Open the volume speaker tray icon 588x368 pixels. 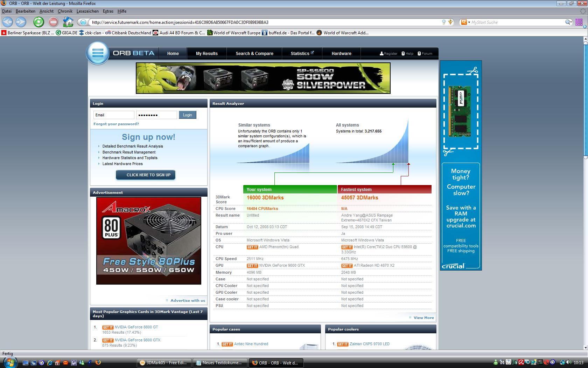[569, 362]
